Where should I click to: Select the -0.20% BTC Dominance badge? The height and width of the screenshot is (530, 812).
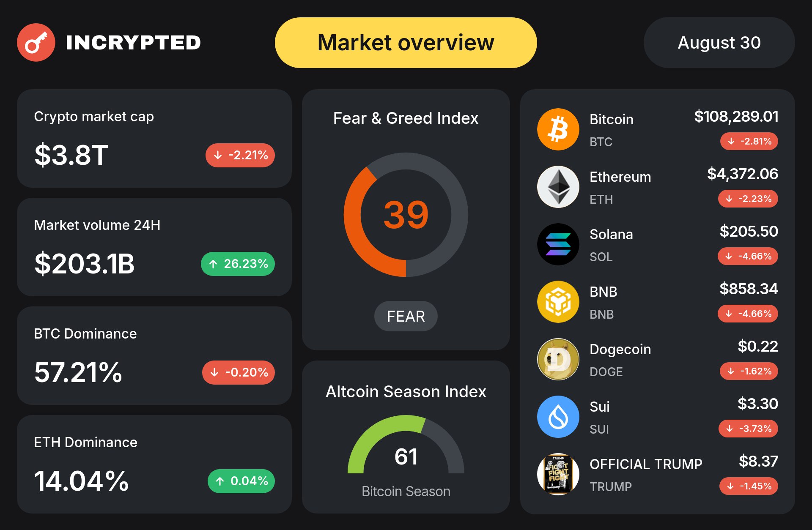239,372
